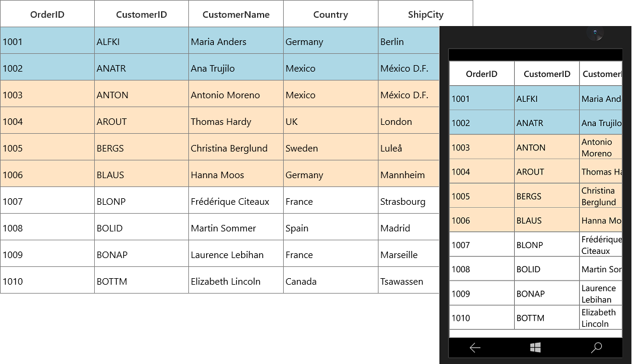Select cell ALFKI in desktop grid
Viewport: 632px width, 364px height.
point(142,41)
